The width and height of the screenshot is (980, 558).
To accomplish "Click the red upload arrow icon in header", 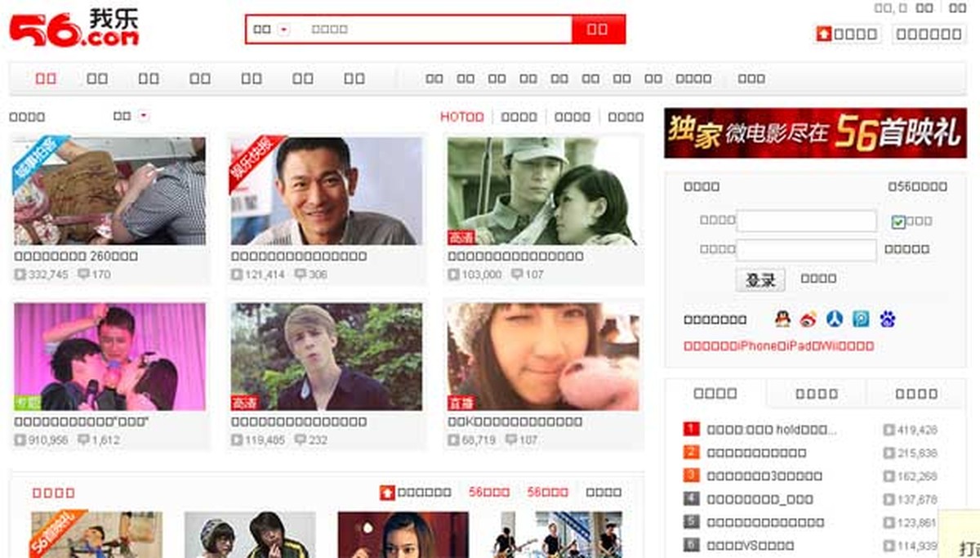I will (823, 33).
